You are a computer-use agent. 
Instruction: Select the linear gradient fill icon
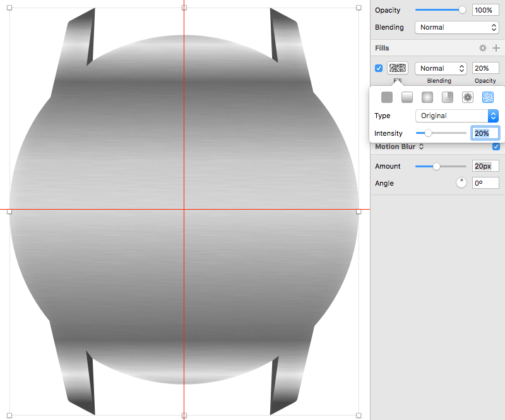[407, 97]
